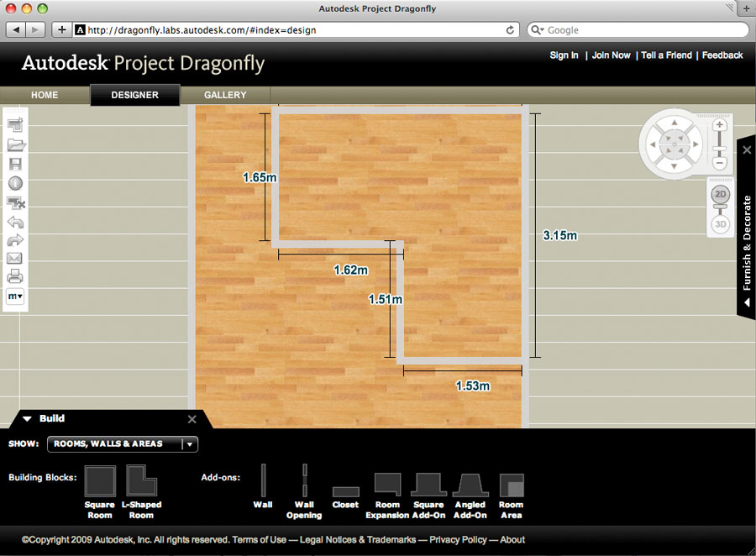The height and width of the screenshot is (556, 756).
Task: Add bookmark with the plus button
Action: [x=61, y=30]
